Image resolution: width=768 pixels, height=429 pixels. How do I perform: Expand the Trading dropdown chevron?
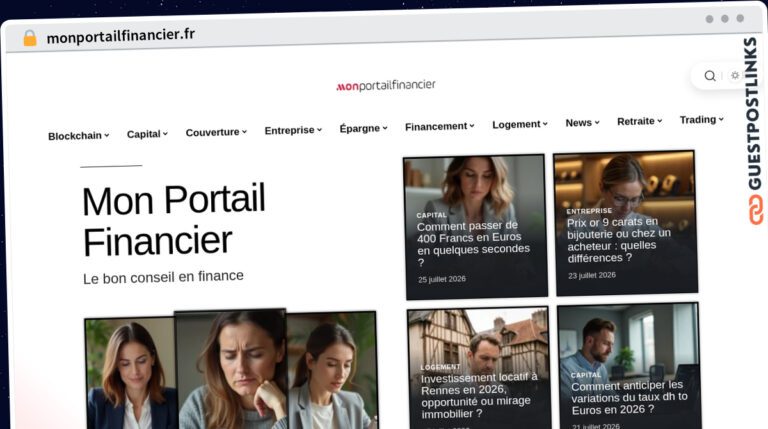pyautogui.click(x=721, y=119)
